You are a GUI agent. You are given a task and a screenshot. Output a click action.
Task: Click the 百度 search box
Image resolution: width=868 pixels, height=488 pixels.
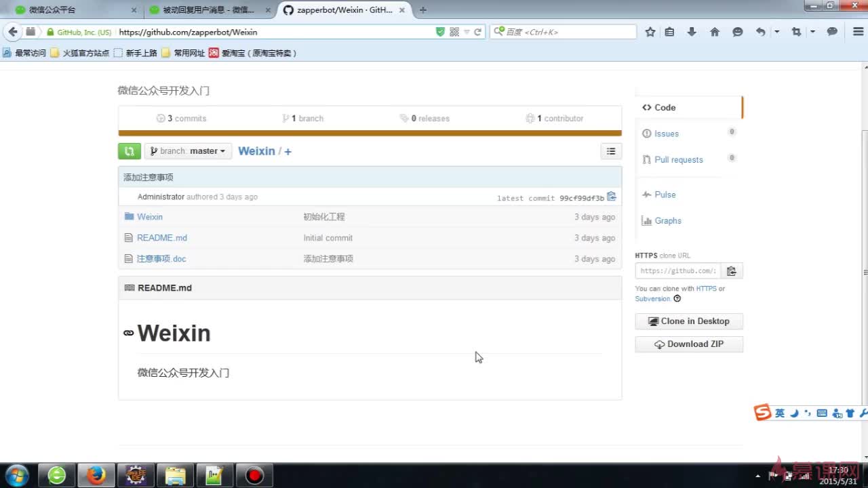[x=564, y=32]
